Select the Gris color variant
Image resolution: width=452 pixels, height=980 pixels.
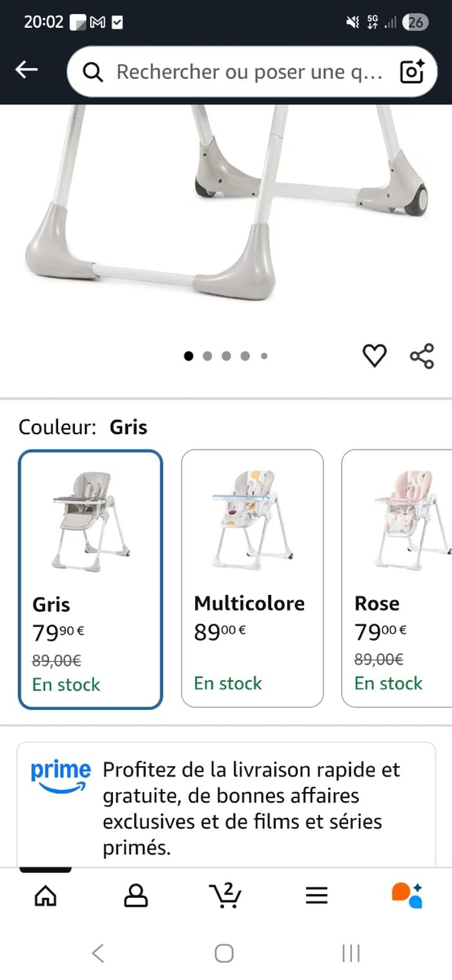coord(90,578)
